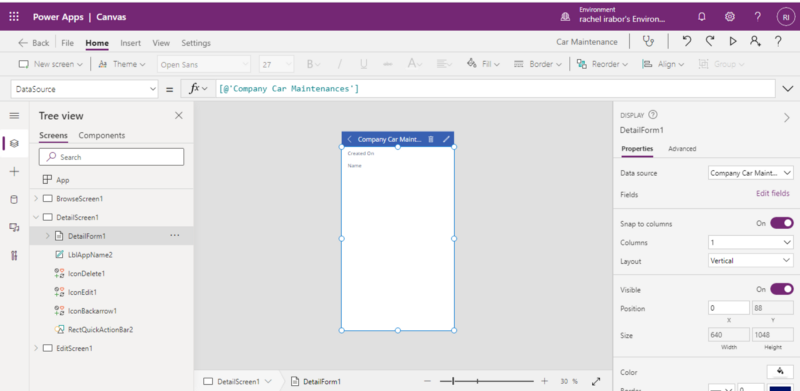Open notifications bell icon

pyautogui.click(x=702, y=17)
